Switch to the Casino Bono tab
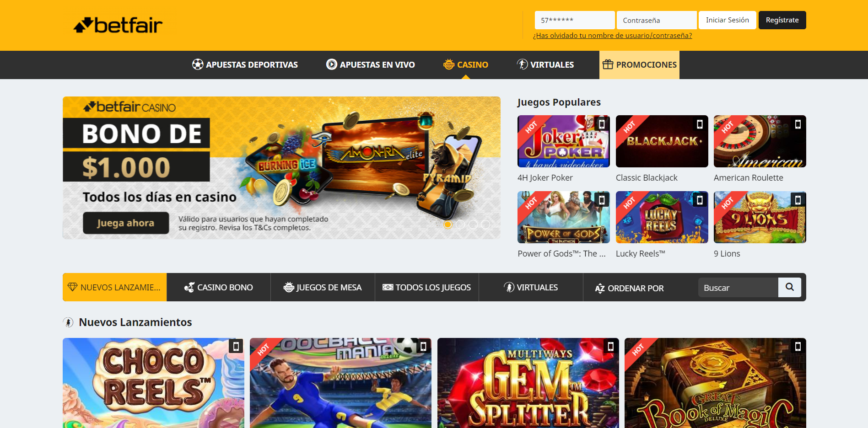Screen dimensions: 868x428 tap(219, 287)
